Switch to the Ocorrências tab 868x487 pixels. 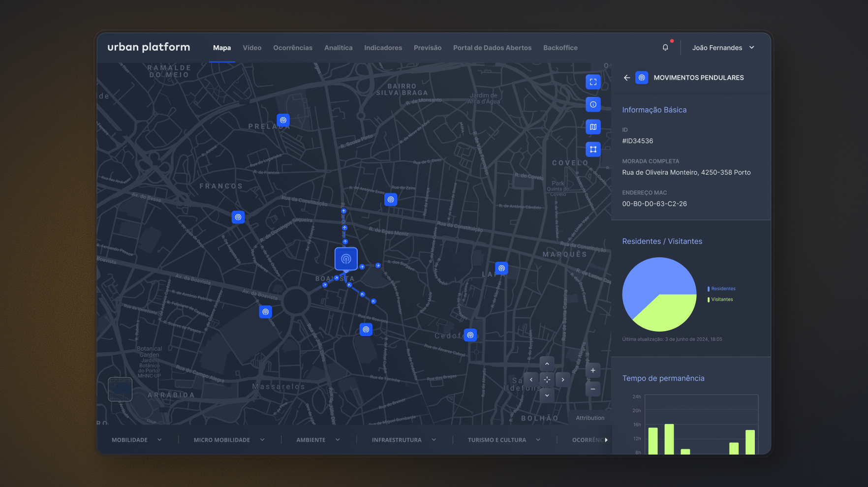click(293, 48)
